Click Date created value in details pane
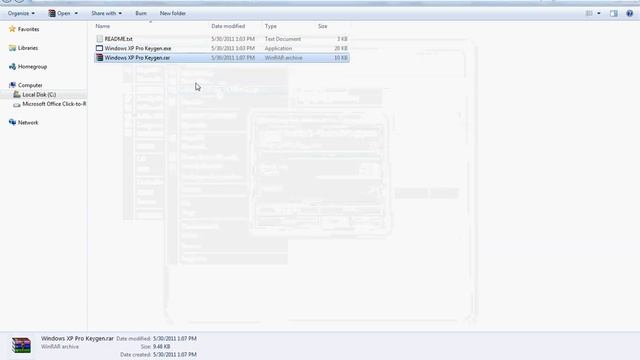This screenshot has width=640, height=360. pyautogui.click(x=175, y=354)
